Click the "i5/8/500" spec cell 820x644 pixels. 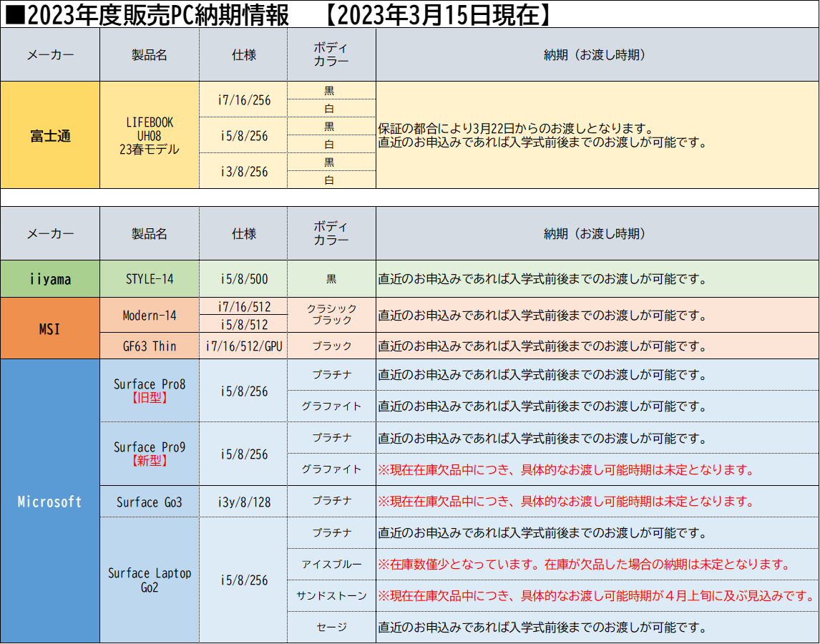(244, 279)
